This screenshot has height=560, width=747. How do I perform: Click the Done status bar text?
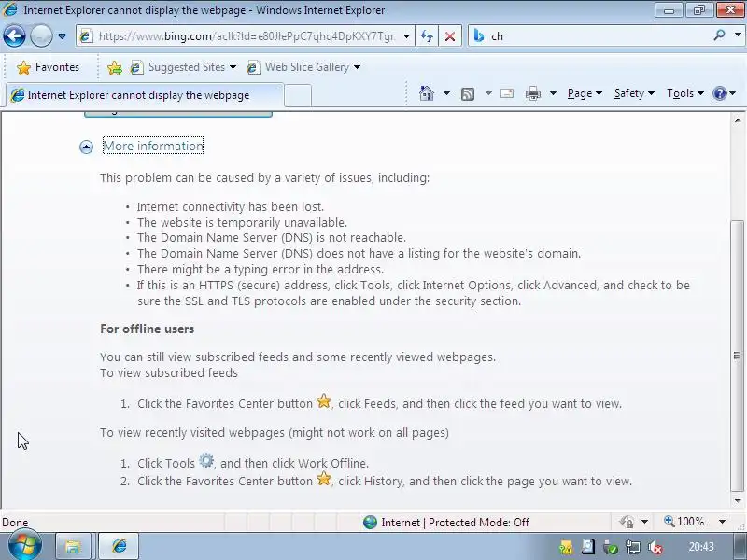point(15,523)
